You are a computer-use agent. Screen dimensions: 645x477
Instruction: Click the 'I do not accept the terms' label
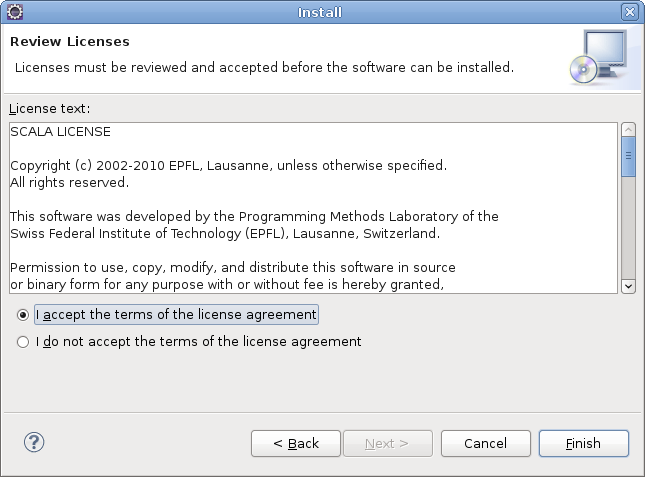[198, 342]
